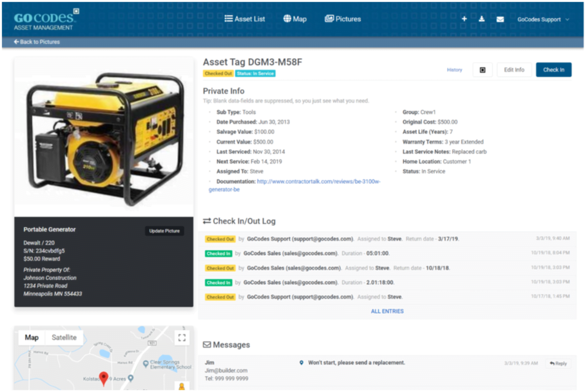Select the log entry dated 3/3/19, 9:40 AM
The width and height of the screenshot is (586, 392).
coord(388,239)
